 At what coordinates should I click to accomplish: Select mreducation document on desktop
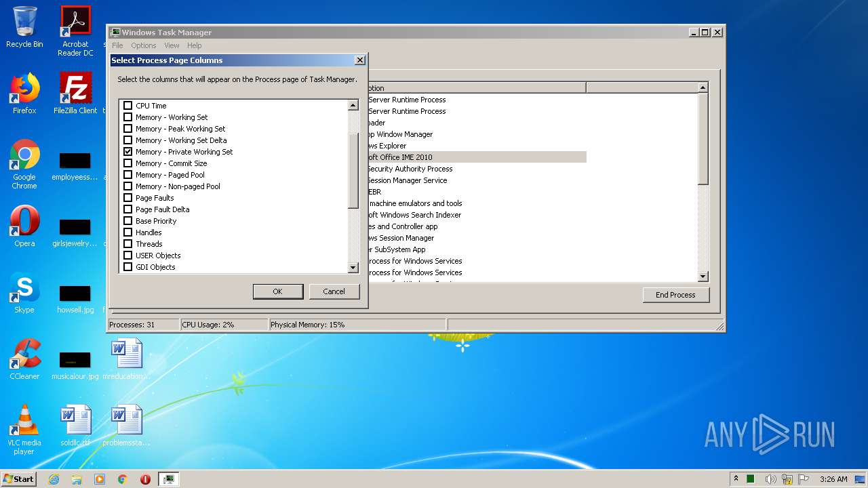(126, 359)
